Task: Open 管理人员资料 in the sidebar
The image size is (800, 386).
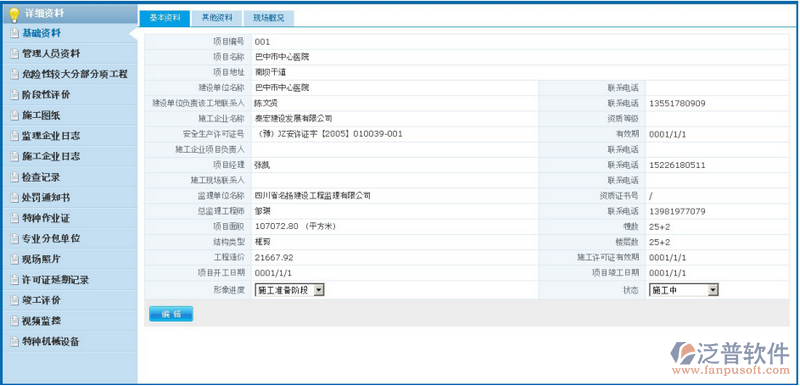Action: pyautogui.click(x=51, y=54)
